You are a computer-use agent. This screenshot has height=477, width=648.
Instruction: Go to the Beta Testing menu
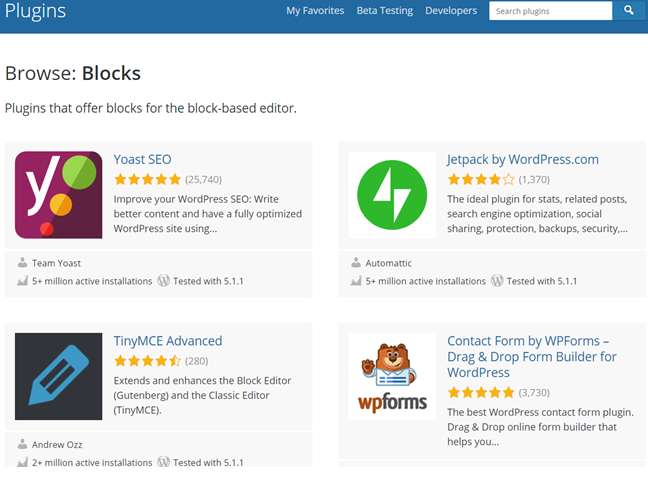pos(384,11)
